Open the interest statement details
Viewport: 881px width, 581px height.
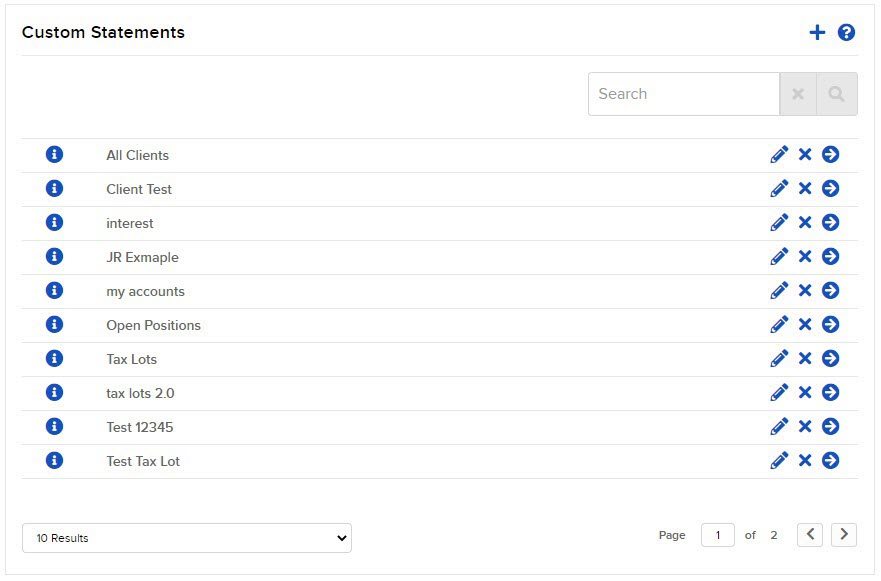tap(831, 222)
